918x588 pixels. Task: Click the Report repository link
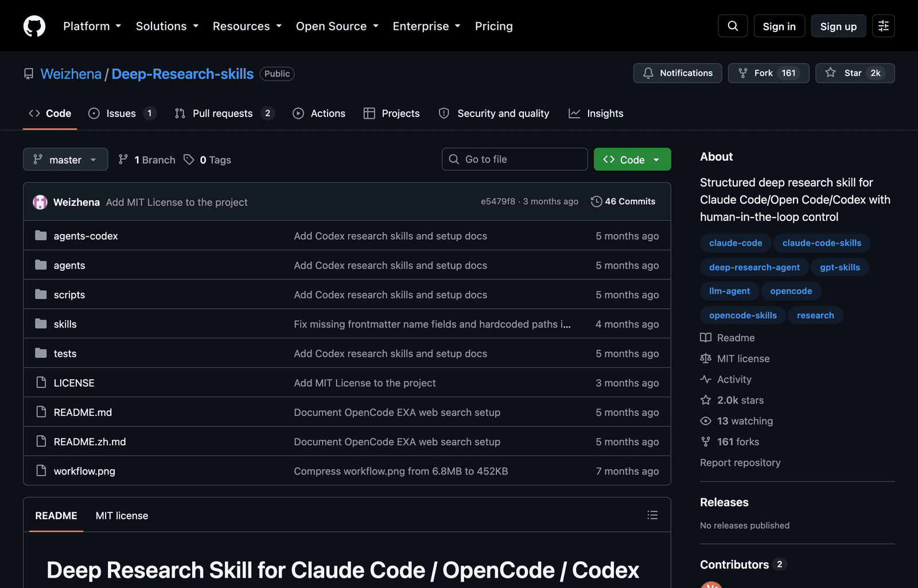(740, 462)
